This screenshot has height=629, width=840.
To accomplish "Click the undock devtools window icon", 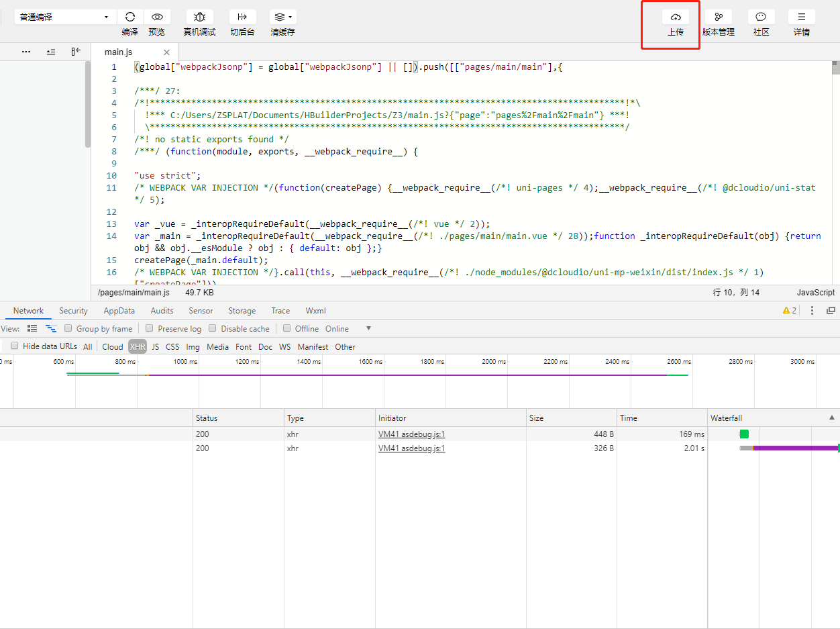I will click(831, 311).
